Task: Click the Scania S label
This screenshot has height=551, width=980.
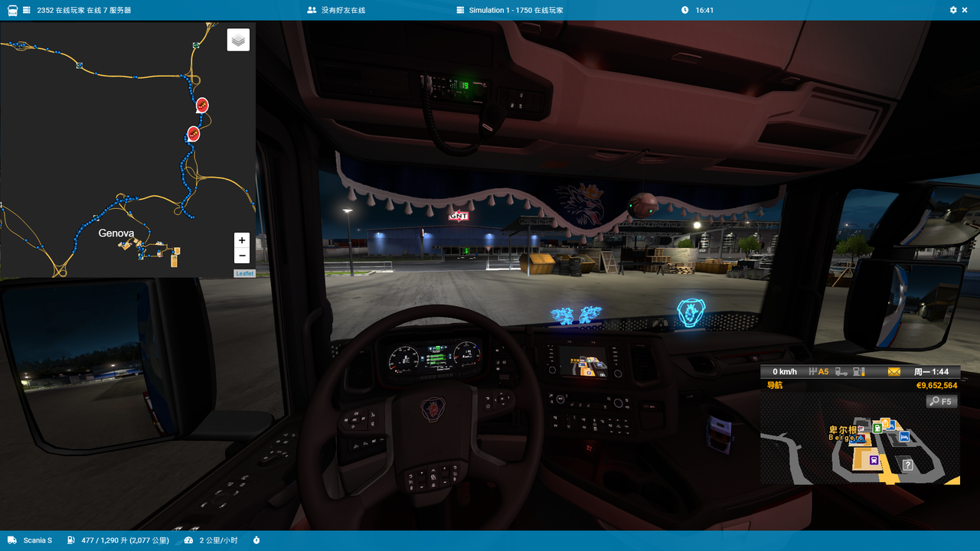Action: (38, 540)
